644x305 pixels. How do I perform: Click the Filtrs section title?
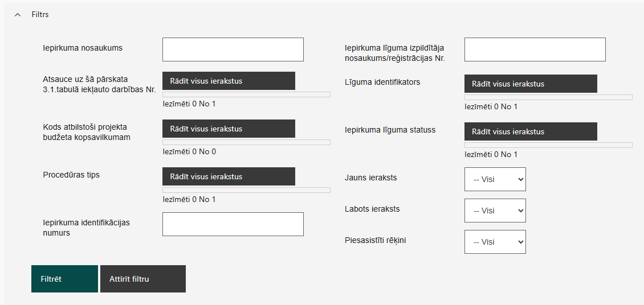click(40, 15)
